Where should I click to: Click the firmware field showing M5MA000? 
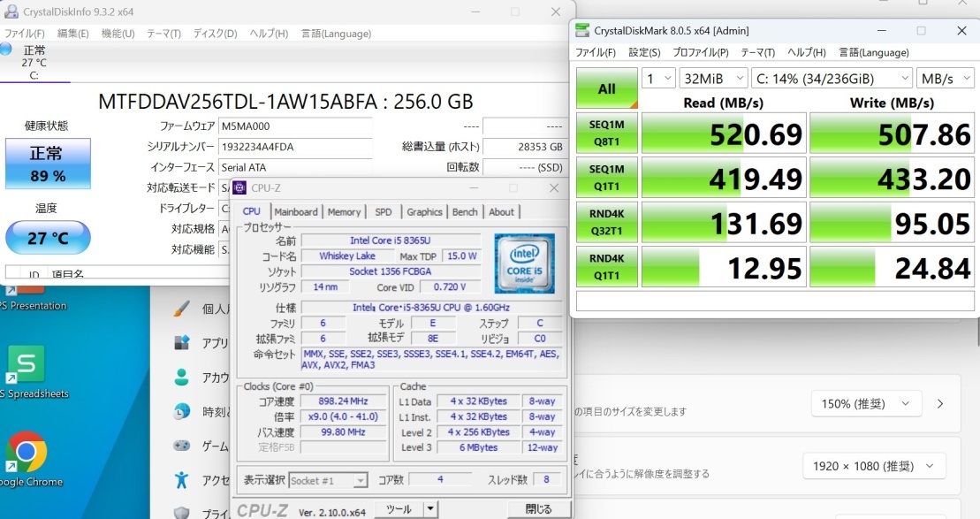point(295,126)
